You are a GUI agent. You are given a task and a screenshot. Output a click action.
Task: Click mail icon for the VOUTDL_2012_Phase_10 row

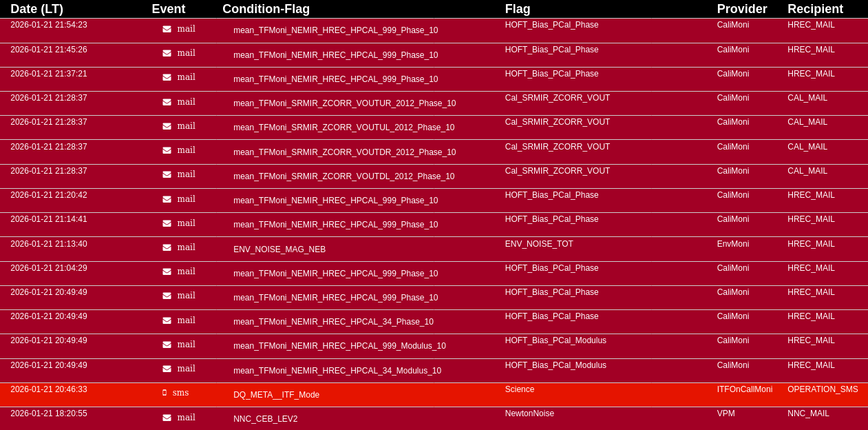click(167, 174)
